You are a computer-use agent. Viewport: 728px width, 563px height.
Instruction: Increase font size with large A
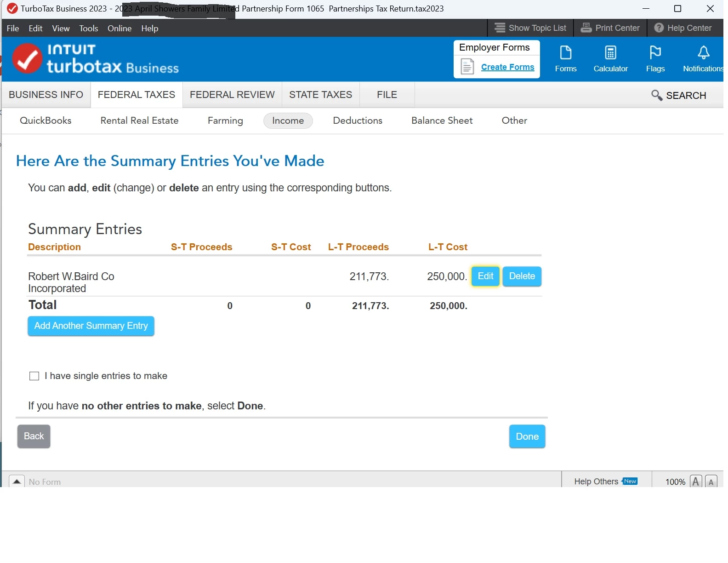696,481
